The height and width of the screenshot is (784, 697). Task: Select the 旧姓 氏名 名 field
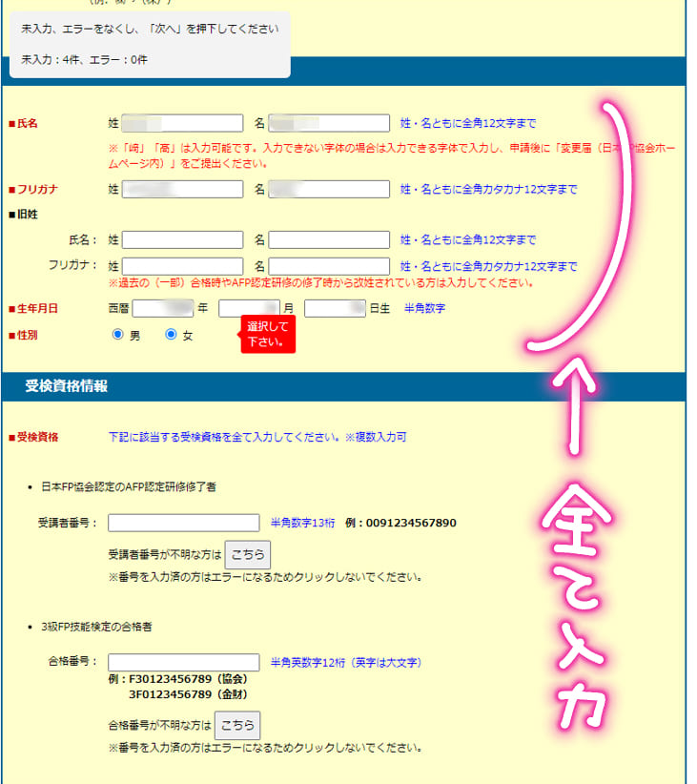[x=329, y=239]
